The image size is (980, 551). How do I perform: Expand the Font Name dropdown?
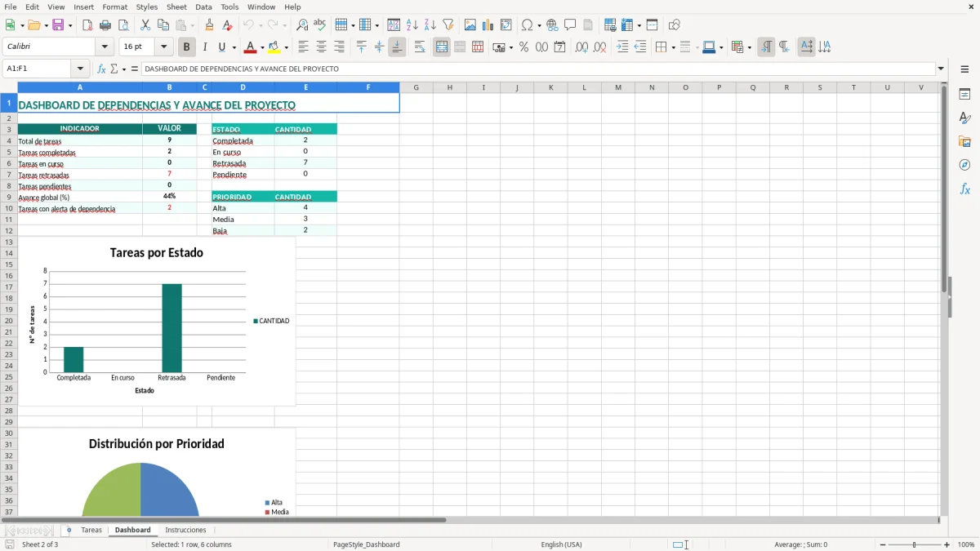104,47
